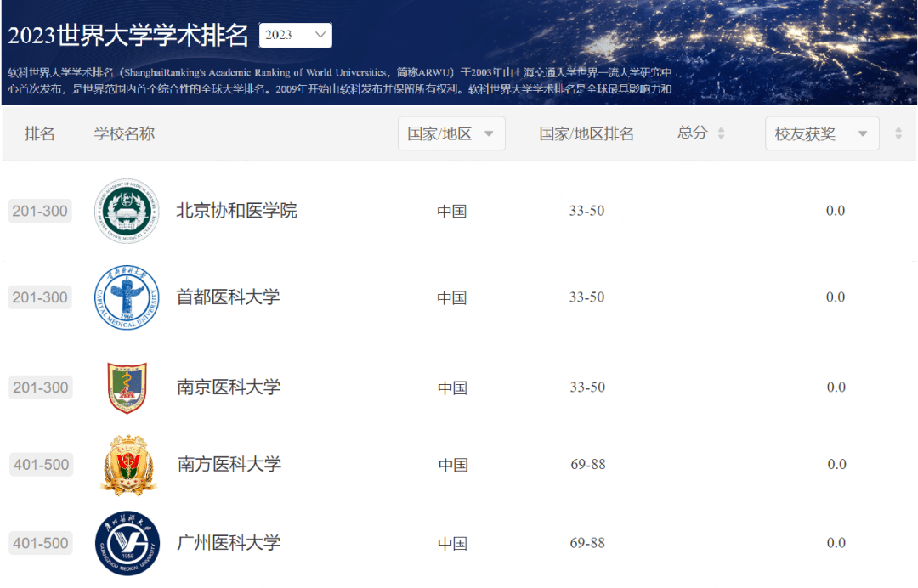
Task: Click the Capital Medical University logo
Action: (x=127, y=297)
